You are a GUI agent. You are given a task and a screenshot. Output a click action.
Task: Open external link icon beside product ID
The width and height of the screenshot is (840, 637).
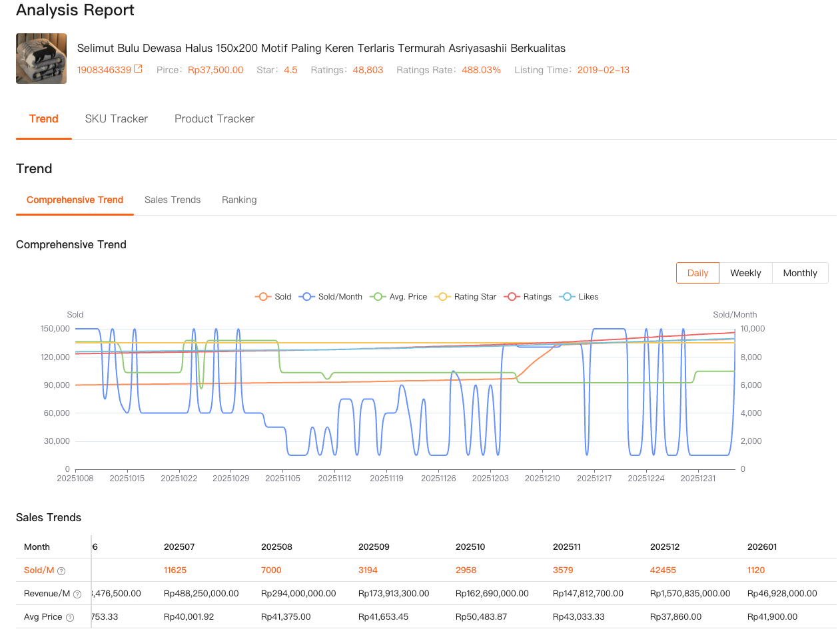tap(138, 69)
